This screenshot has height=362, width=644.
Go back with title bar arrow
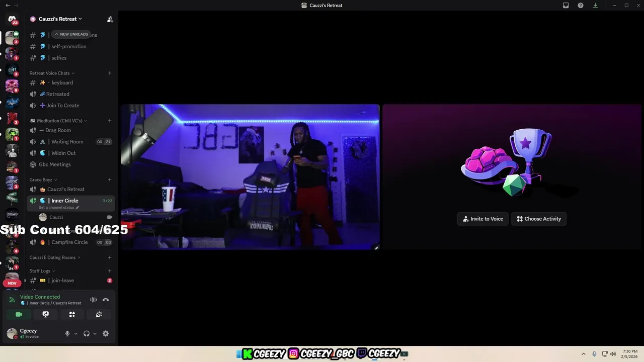tap(8, 6)
